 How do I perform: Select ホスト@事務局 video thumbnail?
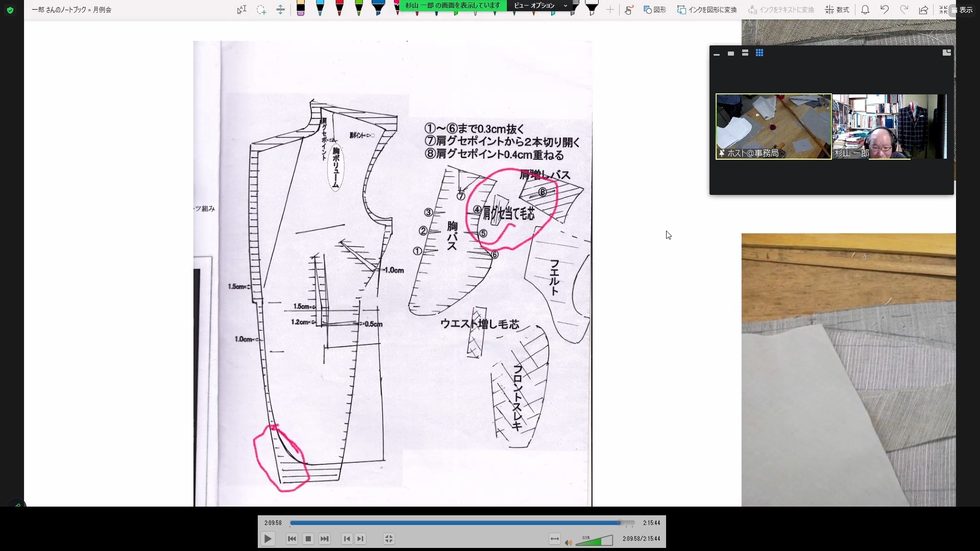point(773,126)
